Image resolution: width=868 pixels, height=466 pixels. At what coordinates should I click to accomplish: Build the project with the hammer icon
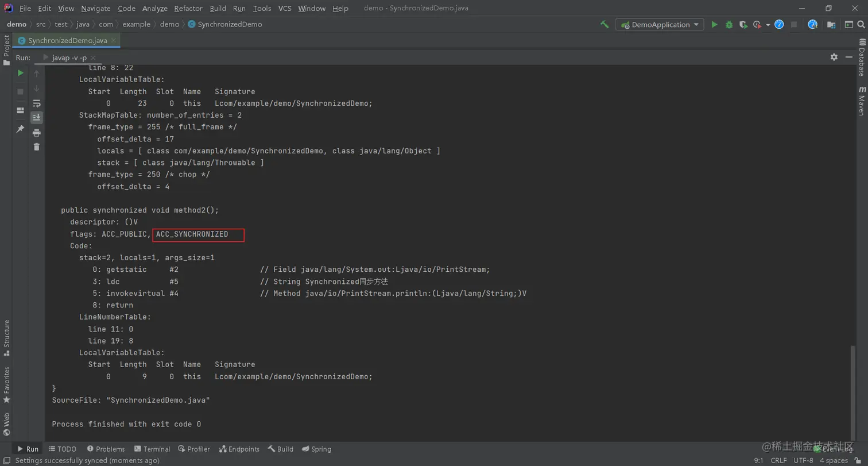coord(604,25)
